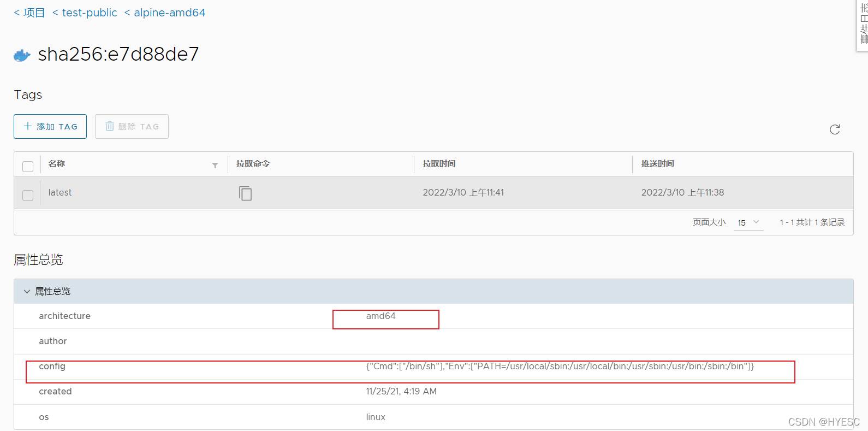This screenshot has height=431, width=868.
Task: Click the 1 - 1 共计 1 条记录 text
Action: coord(812,222)
